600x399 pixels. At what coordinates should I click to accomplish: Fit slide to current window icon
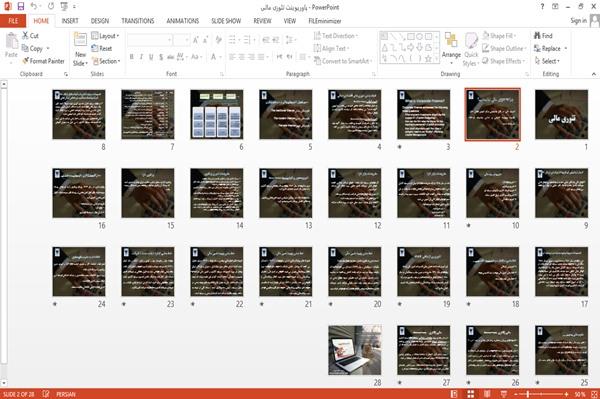pos(594,394)
